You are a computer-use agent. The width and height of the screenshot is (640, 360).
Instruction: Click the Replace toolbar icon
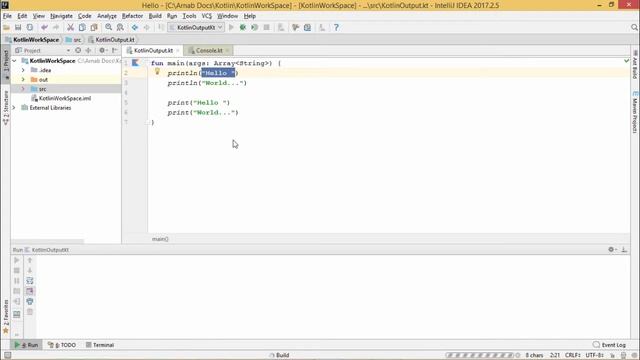point(120,27)
